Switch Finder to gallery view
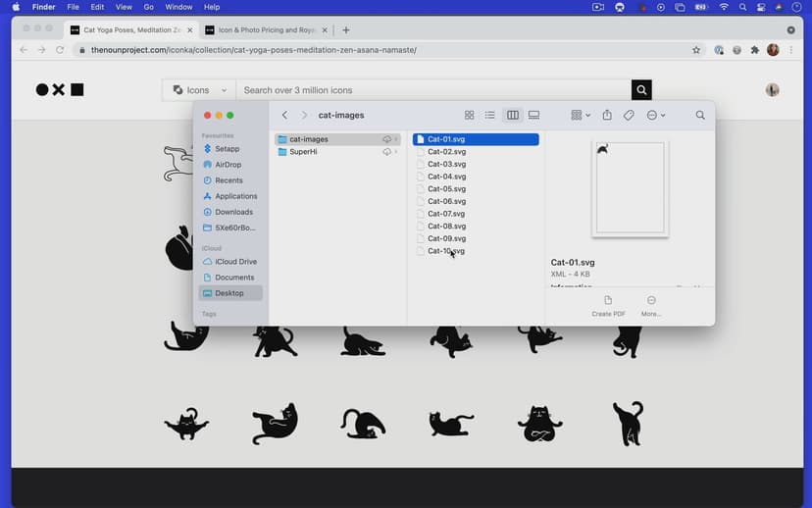812x508 pixels. point(533,116)
